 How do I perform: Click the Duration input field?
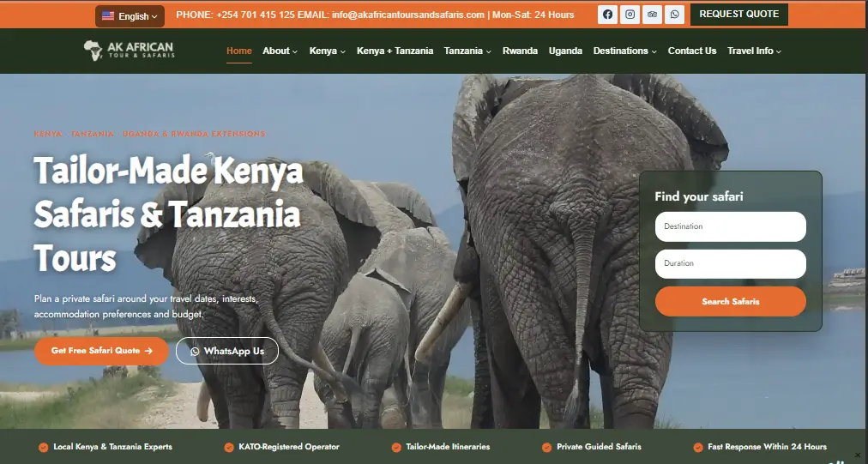(x=730, y=263)
